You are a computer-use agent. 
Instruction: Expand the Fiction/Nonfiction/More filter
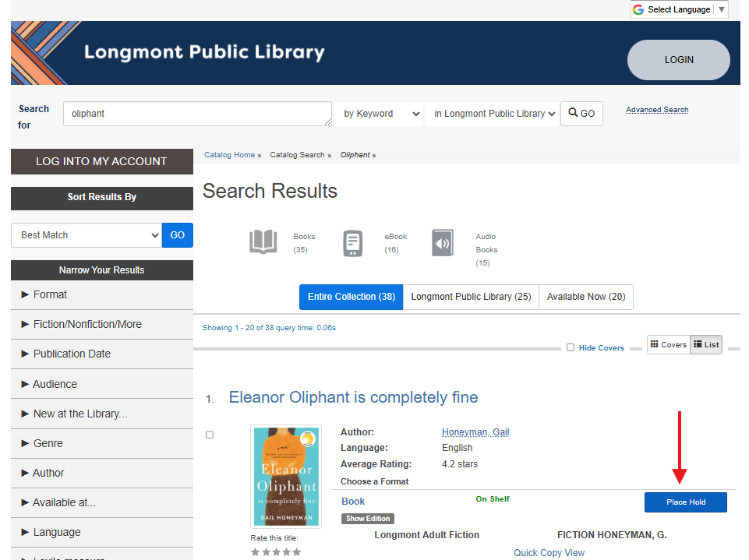point(102,324)
